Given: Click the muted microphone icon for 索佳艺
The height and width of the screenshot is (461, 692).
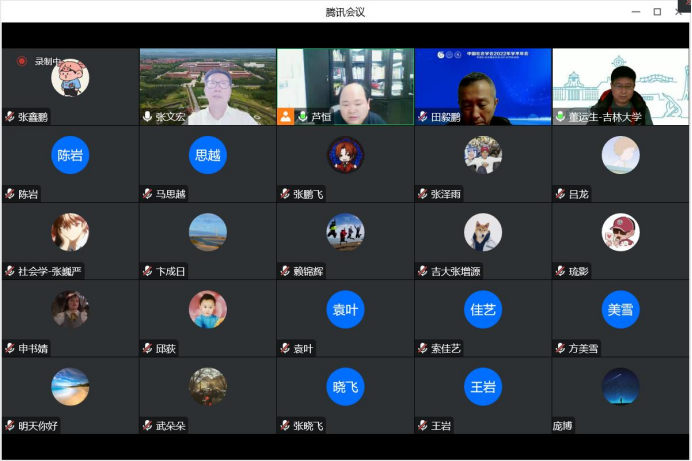Looking at the screenshot, I should pyautogui.click(x=423, y=348).
